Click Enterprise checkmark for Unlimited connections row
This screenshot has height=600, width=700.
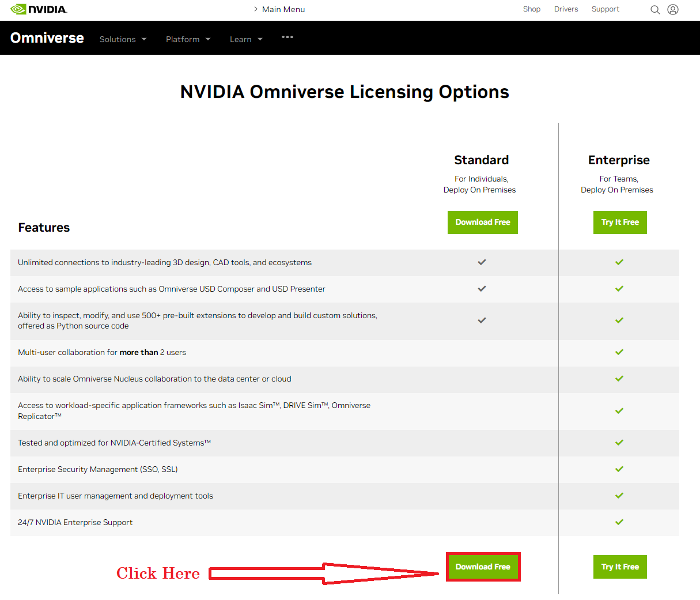click(619, 262)
